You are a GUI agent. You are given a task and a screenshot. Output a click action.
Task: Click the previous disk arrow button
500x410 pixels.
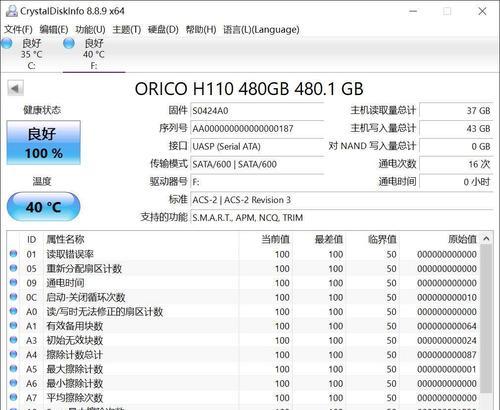coord(15,89)
